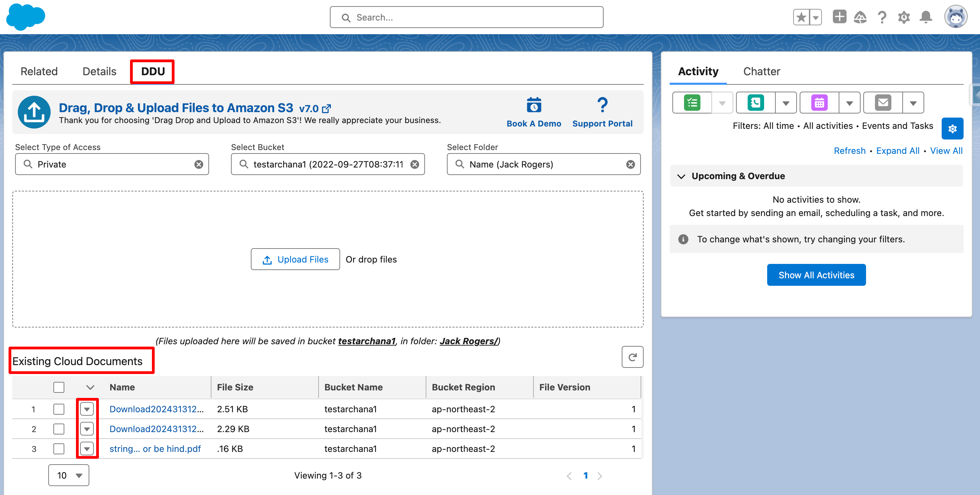The image size is (980, 495).
Task: Click the Show All Activities button
Action: 816,275
